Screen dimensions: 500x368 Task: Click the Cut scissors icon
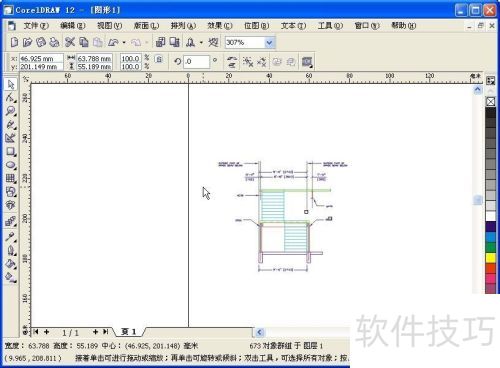point(70,42)
